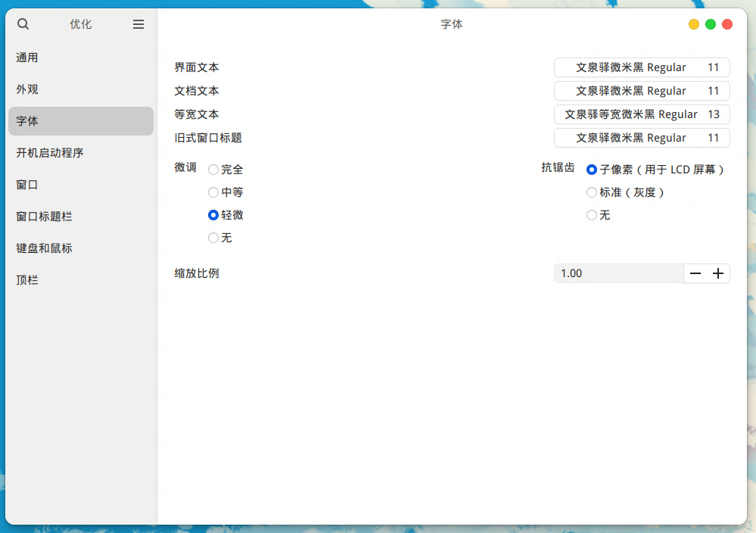Image resolution: width=756 pixels, height=533 pixels.
Task: Open the hamburger menu
Action: 138,23
